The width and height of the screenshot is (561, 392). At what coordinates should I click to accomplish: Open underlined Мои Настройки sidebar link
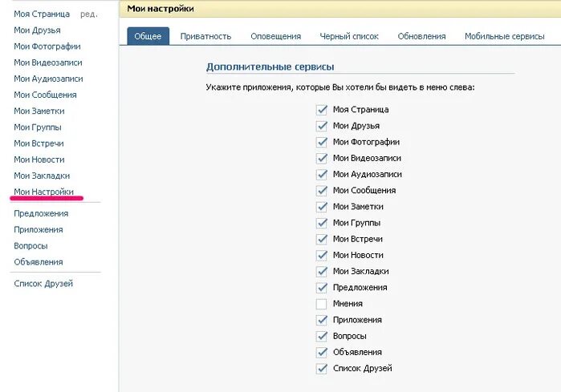[x=43, y=192]
